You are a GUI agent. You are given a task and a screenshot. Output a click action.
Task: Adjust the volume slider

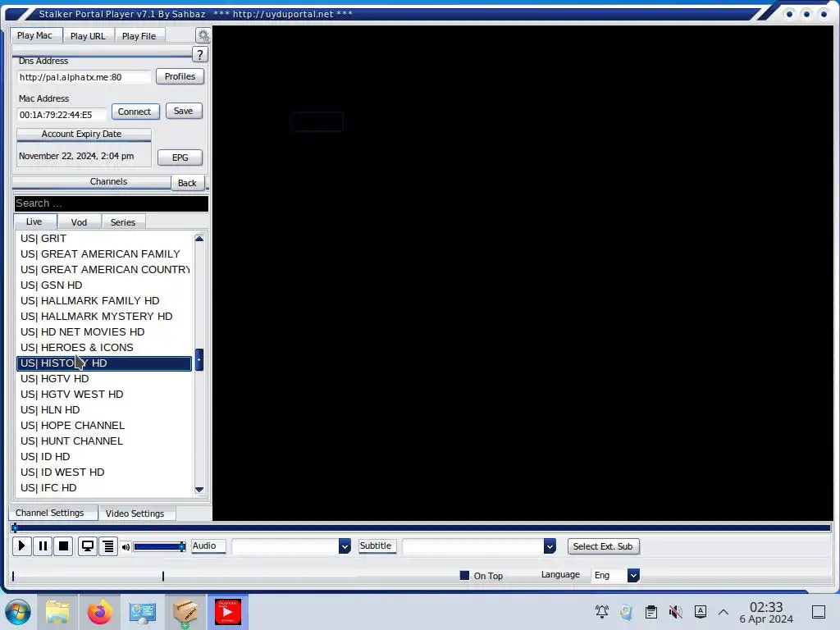(x=159, y=547)
